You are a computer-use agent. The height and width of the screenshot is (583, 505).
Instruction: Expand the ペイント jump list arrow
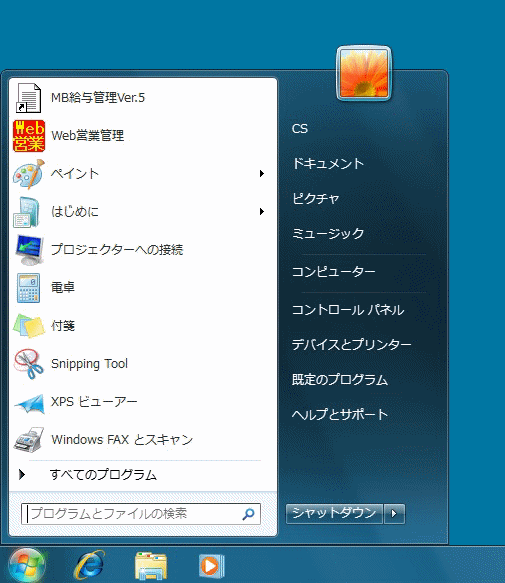pyautogui.click(x=262, y=174)
